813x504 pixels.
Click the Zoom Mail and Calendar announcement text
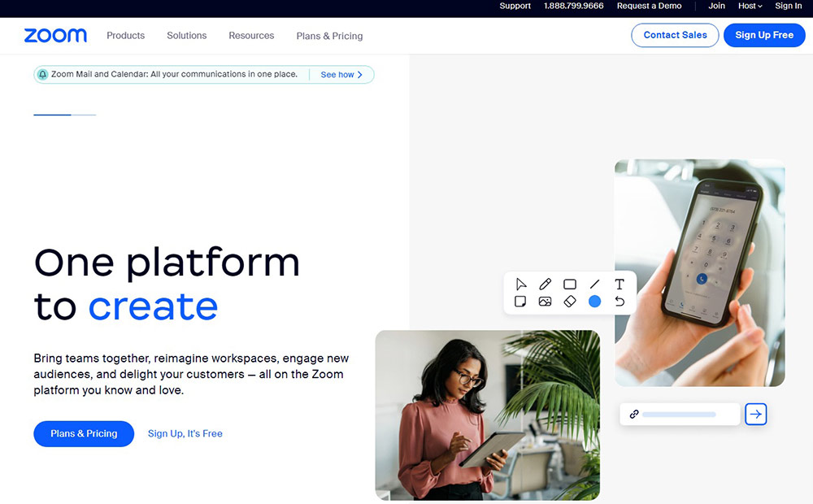[174, 74]
